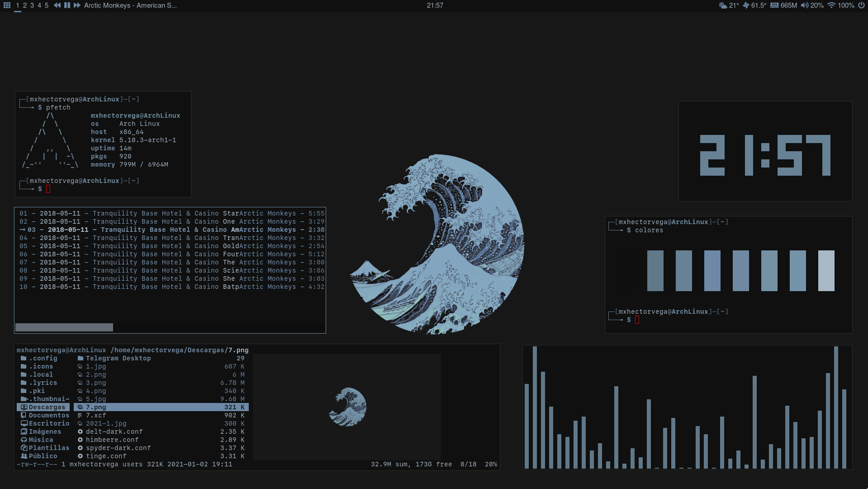Skip to next track in top bar
This screenshot has width=868, height=489.
click(x=77, y=5)
